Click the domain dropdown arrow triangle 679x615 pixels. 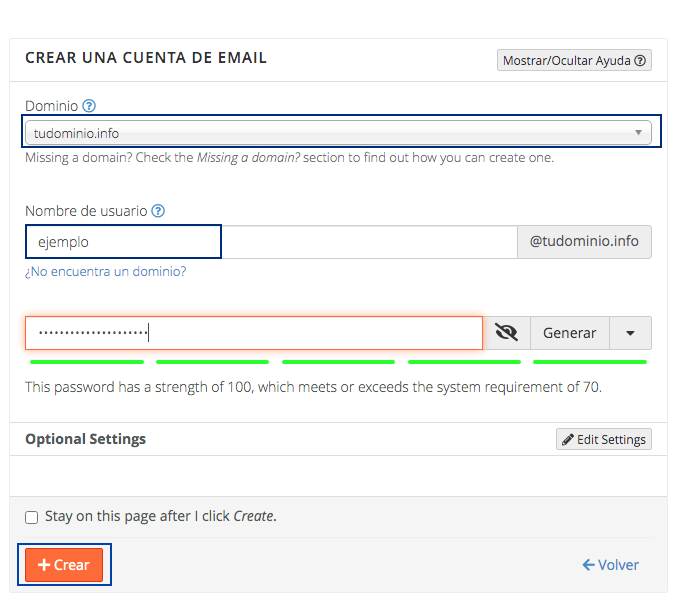(638, 133)
